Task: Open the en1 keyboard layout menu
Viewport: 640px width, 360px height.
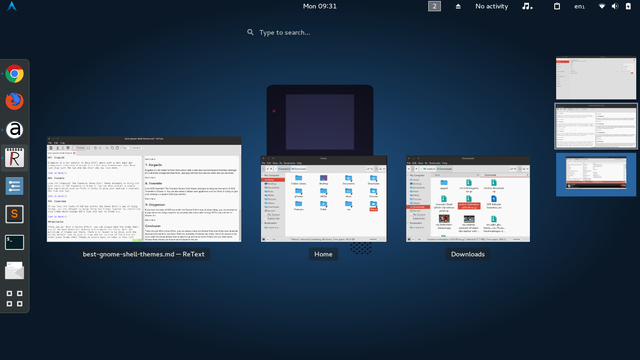Action: (579, 6)
